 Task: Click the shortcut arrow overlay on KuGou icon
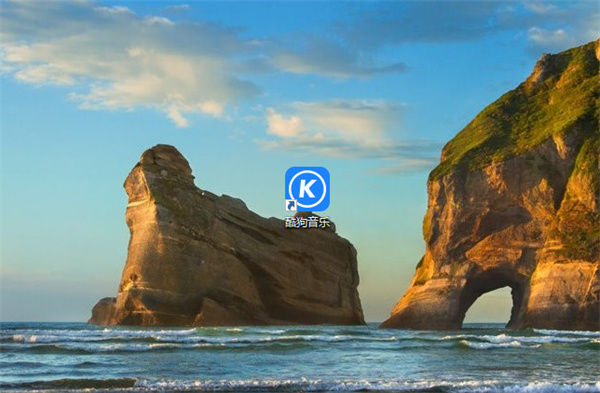pos(291,205)
